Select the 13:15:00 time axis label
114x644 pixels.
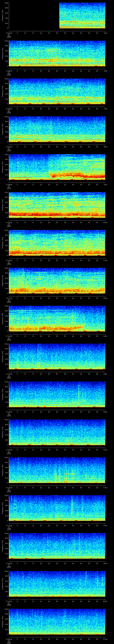click(9, 450)
